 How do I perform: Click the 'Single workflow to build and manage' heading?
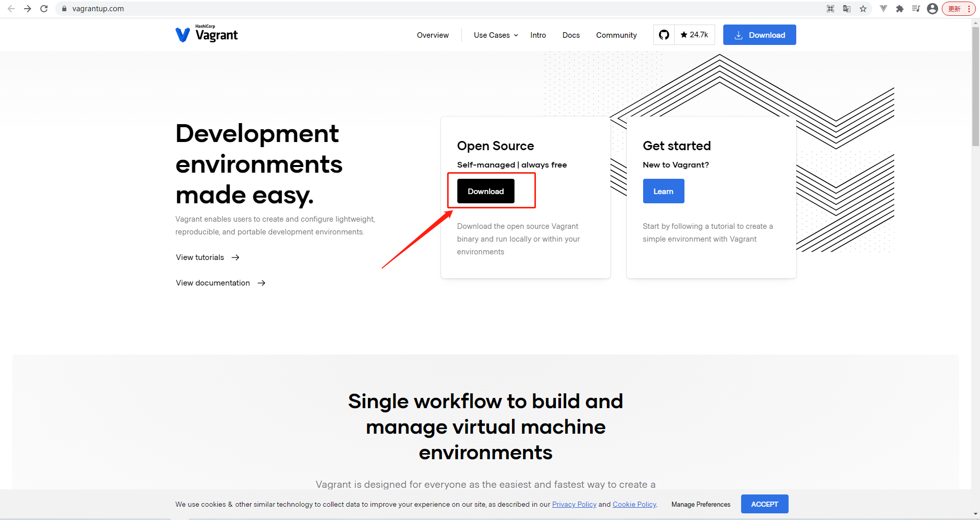[x=486, y=427]
